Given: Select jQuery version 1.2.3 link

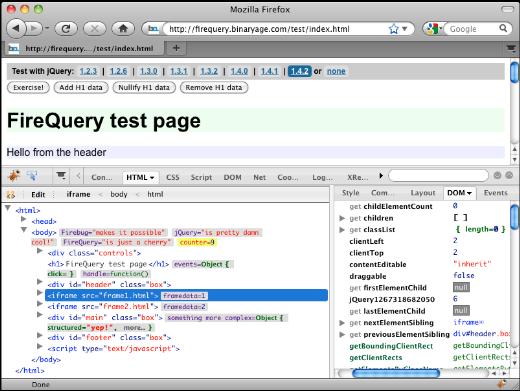Looking at the screenshot, I should (x=88, y=71).
